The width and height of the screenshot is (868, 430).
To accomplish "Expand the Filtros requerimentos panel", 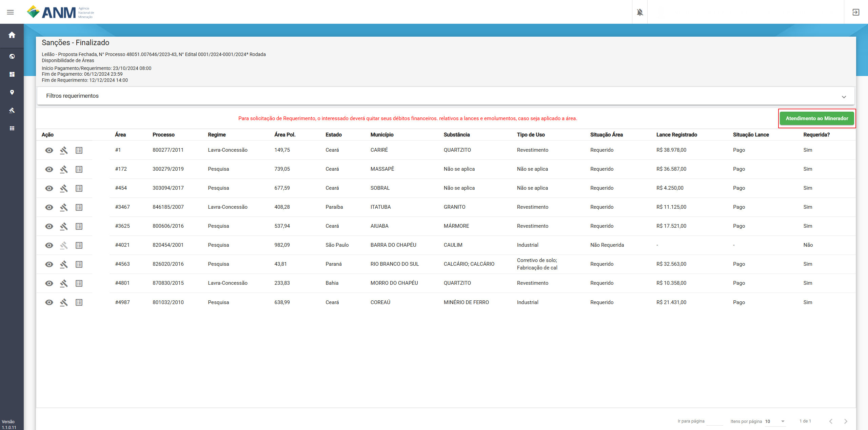I will [446, 96].
